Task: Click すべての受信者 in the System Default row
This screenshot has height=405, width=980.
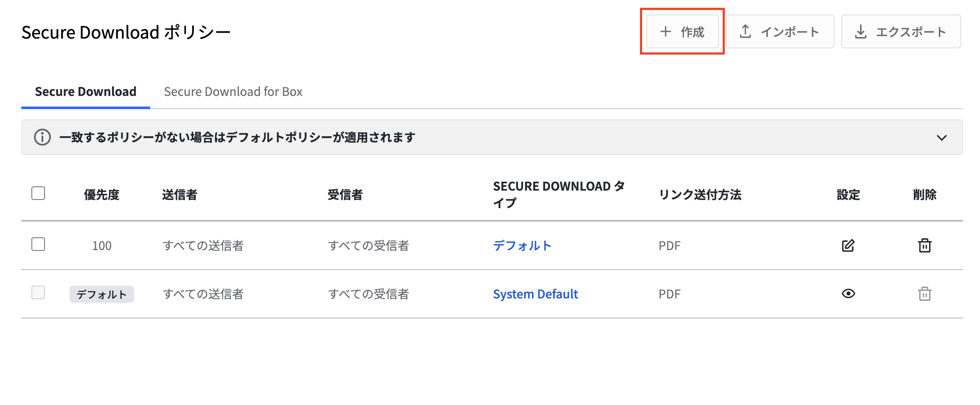Action: (x=369, y=294)
